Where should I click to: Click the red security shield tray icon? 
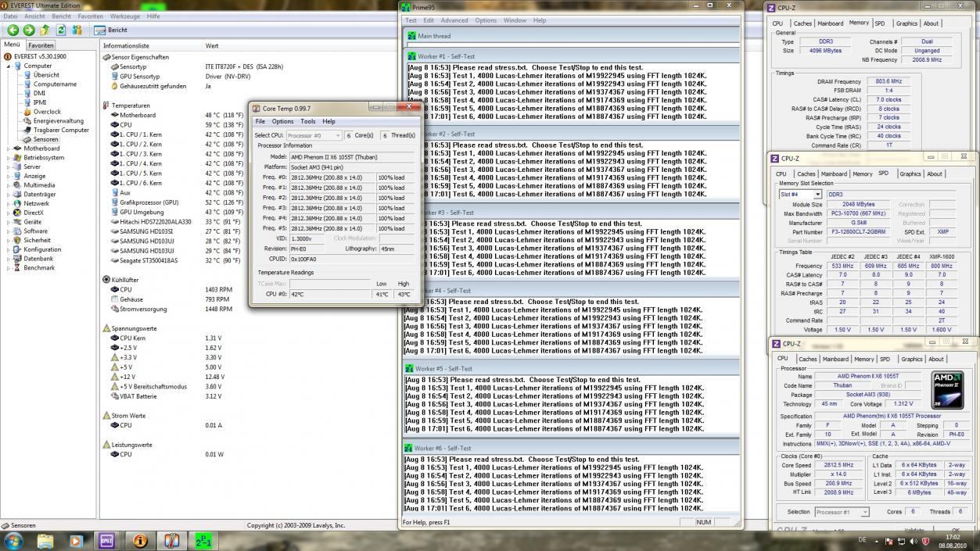click(926, 540)
